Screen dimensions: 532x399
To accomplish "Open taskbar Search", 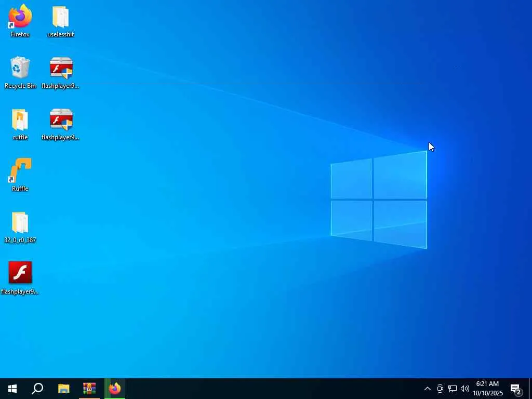I will 37,389.
